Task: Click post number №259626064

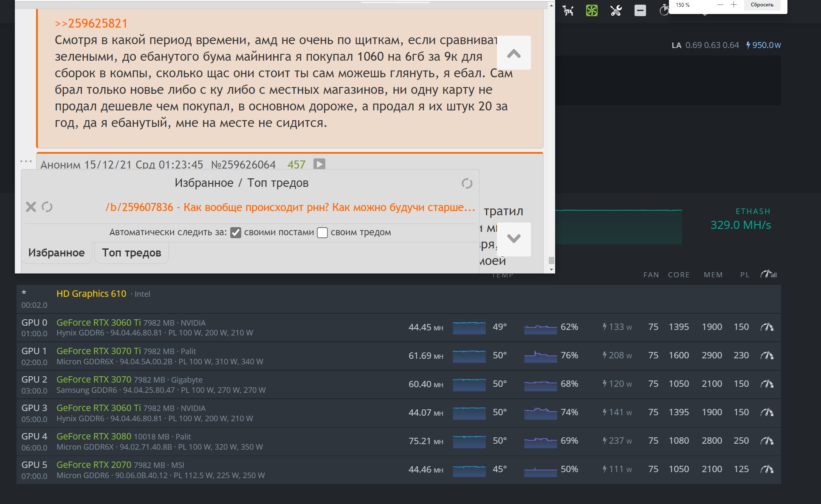Action: click(243, 165)
